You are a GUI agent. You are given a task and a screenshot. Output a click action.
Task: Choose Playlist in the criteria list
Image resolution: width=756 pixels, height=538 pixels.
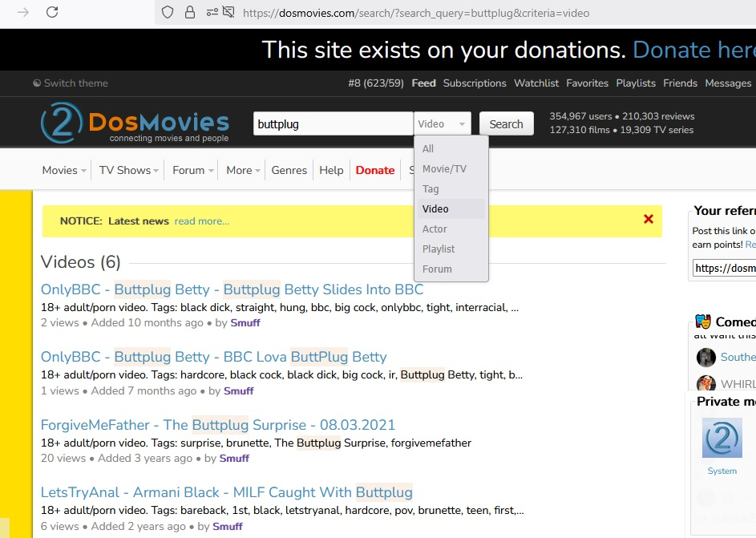click(451, 249)
